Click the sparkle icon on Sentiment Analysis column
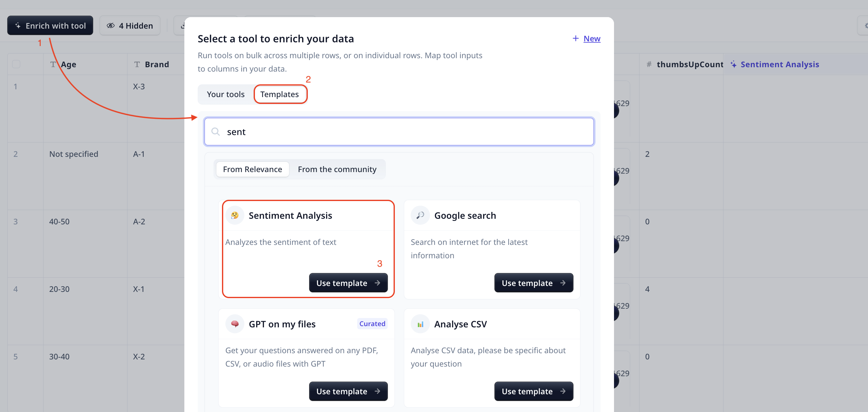This screenshot has height=412, width=868. pyautogui.click(x=733, y=64)
